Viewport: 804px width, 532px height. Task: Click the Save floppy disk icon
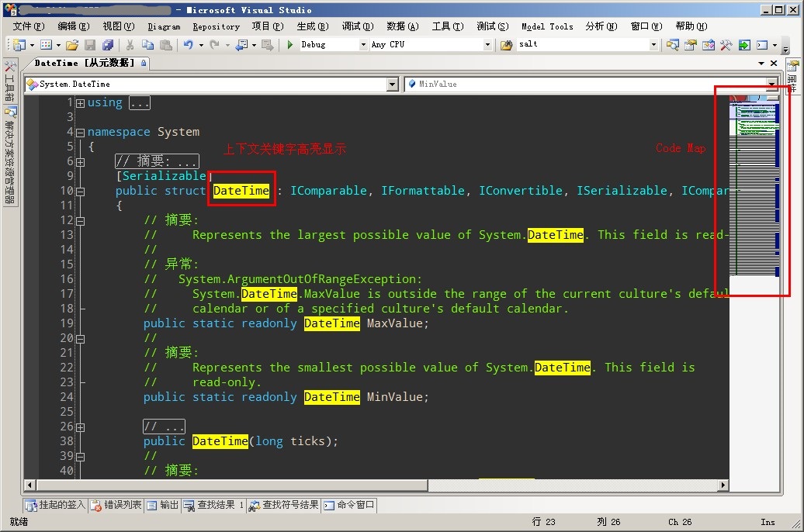pos(90,45)
